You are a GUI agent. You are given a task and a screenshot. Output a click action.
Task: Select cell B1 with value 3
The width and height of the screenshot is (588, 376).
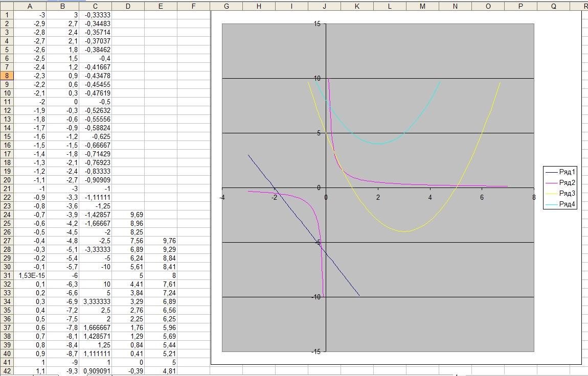click(62, 15)
